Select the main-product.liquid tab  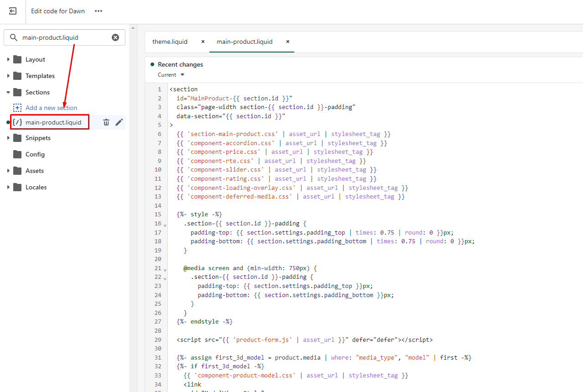(x=245, y=42)
